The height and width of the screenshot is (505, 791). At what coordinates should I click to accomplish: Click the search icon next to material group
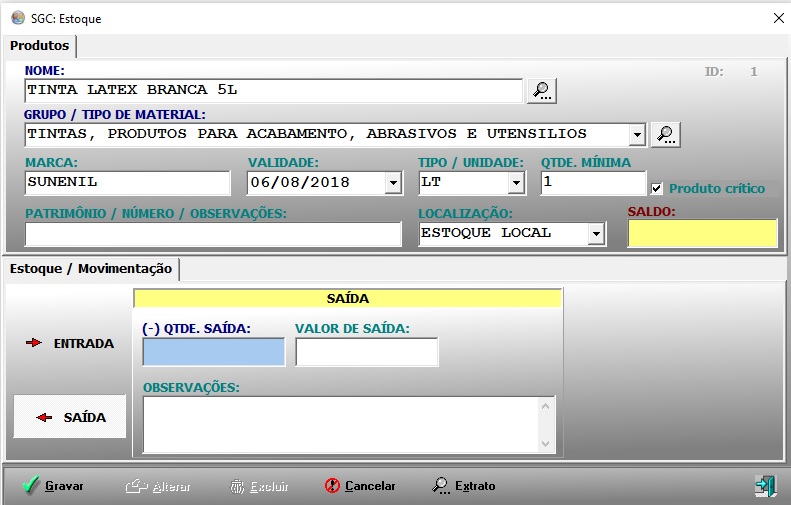point(665,134)
